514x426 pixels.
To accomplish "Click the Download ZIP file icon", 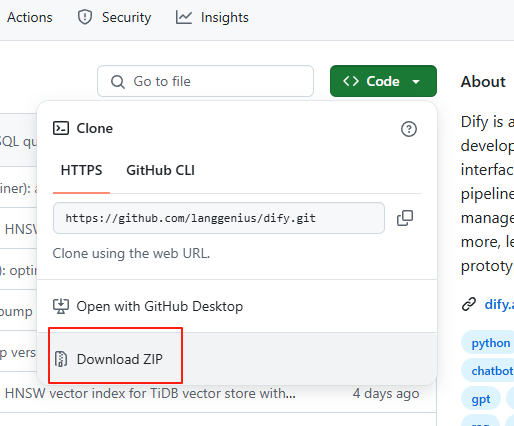I will click(61, 359).
